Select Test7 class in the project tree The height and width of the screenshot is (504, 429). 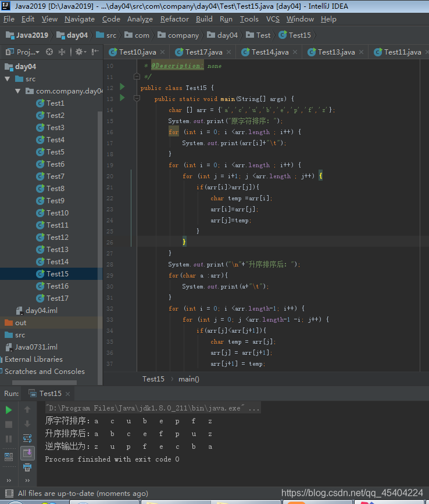point(50,177)
